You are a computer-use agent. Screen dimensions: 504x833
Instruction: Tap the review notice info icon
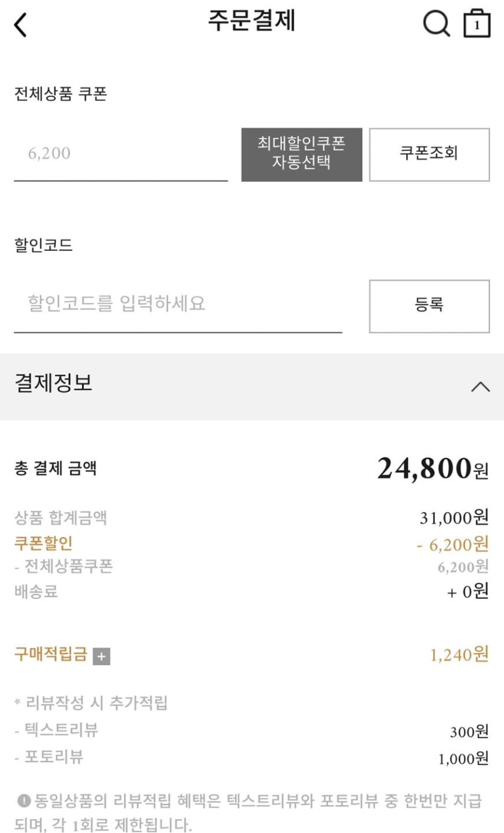24,801
